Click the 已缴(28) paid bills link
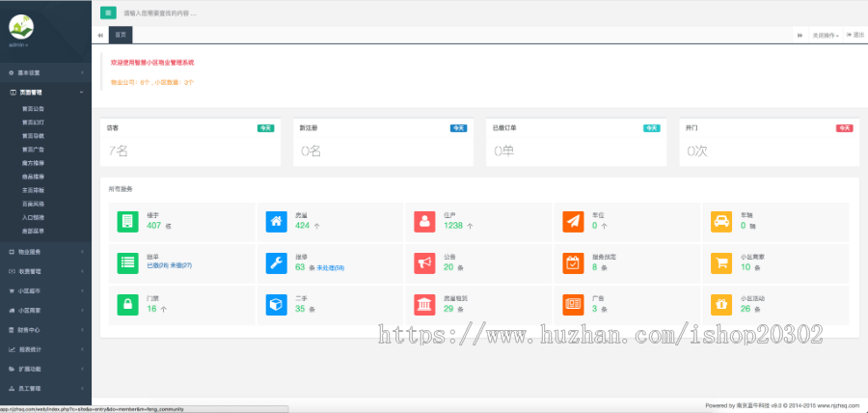This screenshot has height=413, width=868. (158, 265)
